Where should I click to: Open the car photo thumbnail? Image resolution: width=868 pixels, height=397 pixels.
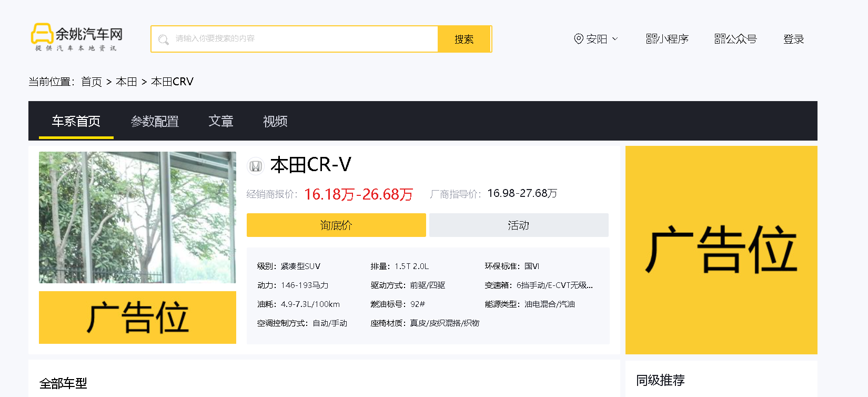point(137,217)
